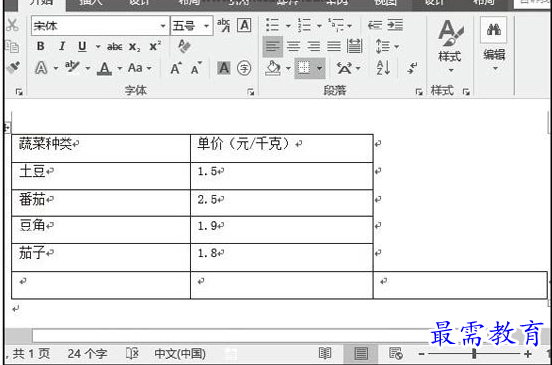Select align left paragraph button
The image size is (552, 365).
click(x=273, y=46)
